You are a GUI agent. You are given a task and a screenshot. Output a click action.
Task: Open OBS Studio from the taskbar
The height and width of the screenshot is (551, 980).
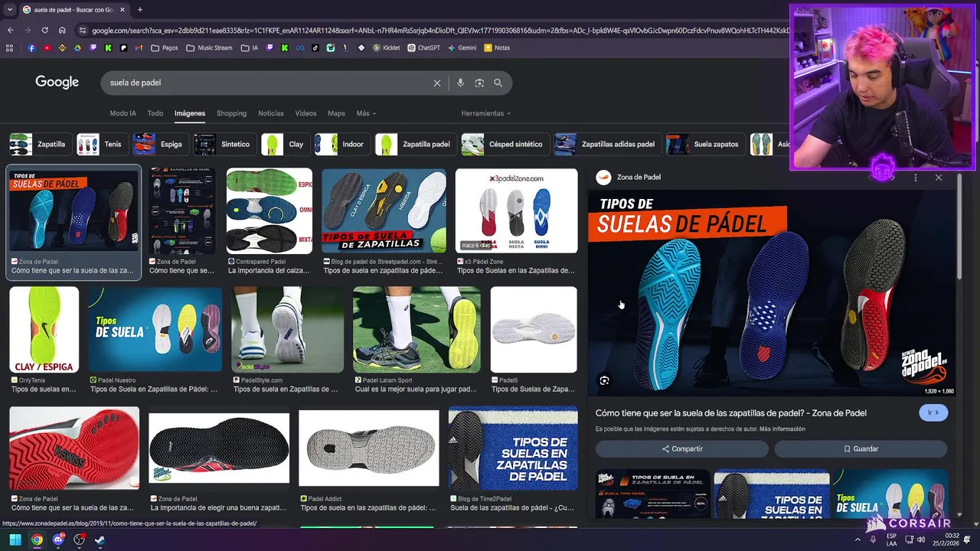click(x=79, y=540)
